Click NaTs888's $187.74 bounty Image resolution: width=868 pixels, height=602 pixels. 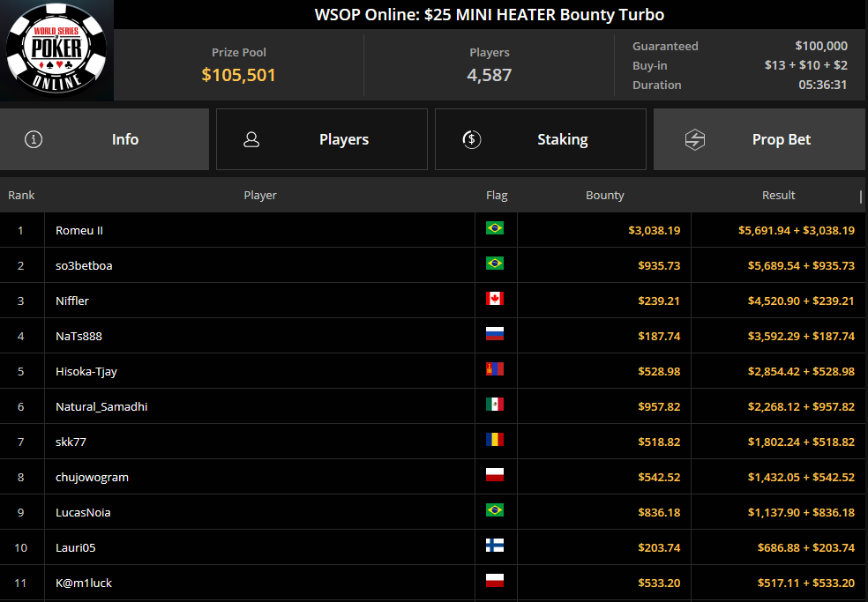pyautogui.click(x=659, y=336)
